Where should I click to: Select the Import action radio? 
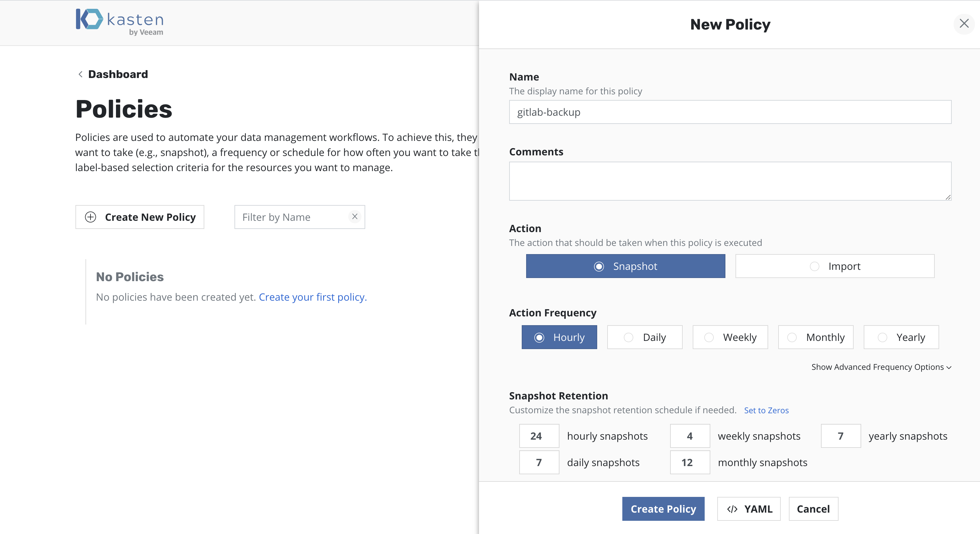(814, 266)
